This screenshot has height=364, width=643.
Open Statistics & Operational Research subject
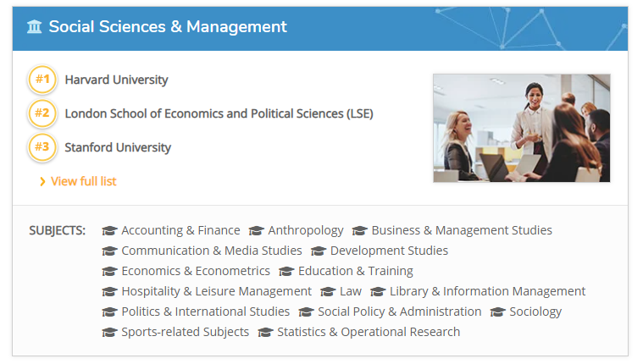(369, 332)
